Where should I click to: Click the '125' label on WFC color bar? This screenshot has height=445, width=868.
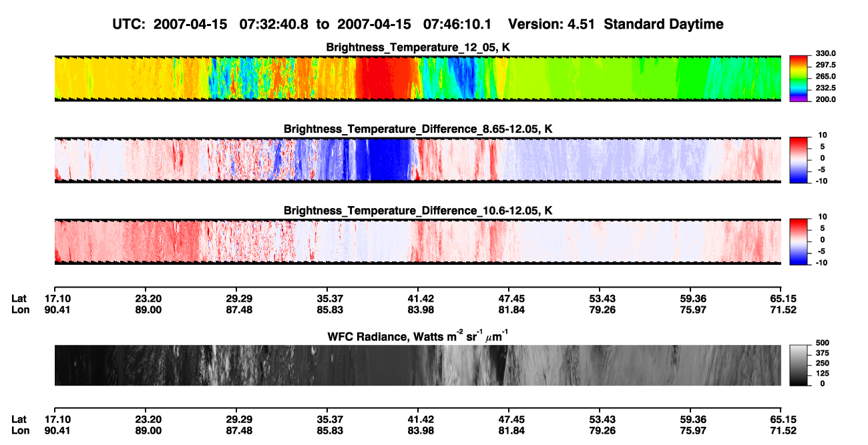[822, 374]
